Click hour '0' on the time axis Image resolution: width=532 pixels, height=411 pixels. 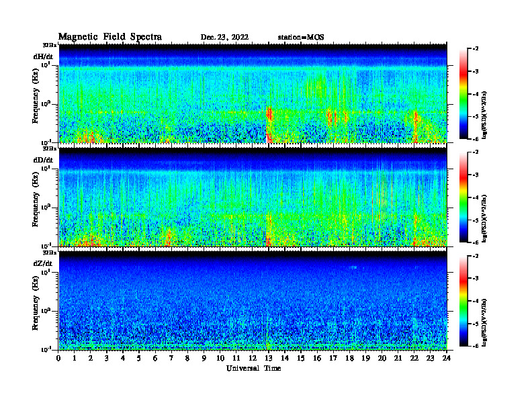click(58, 358)
